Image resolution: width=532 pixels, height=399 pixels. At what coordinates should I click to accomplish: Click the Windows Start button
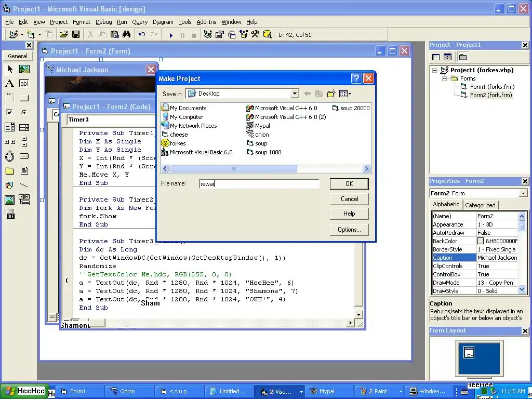point(24,392)
